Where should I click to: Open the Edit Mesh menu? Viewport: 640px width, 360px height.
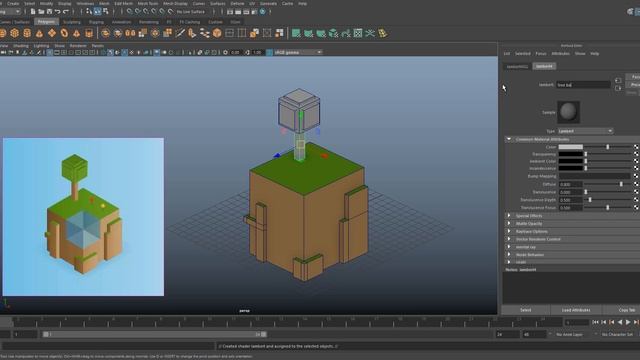[123, 3]
